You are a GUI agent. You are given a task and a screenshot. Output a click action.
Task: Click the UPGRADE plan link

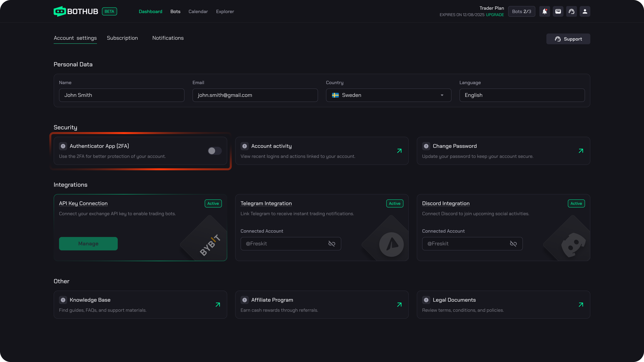495,15
